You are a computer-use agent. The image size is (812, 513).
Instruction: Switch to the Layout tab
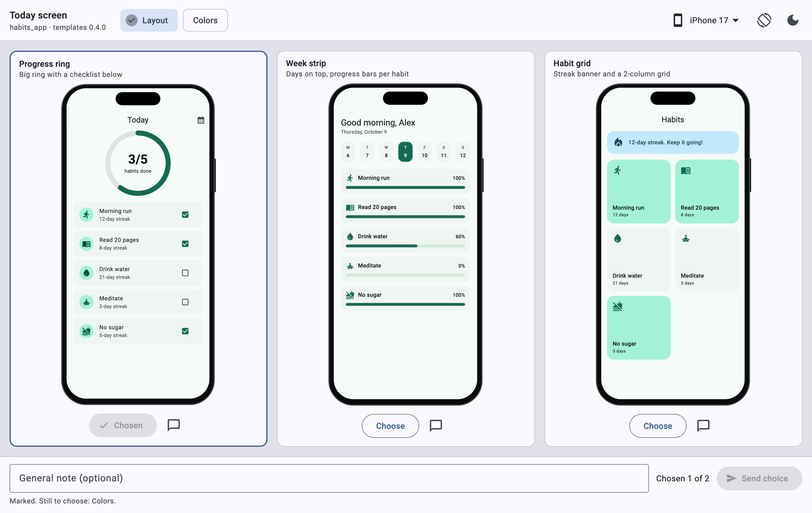(149, 20)
